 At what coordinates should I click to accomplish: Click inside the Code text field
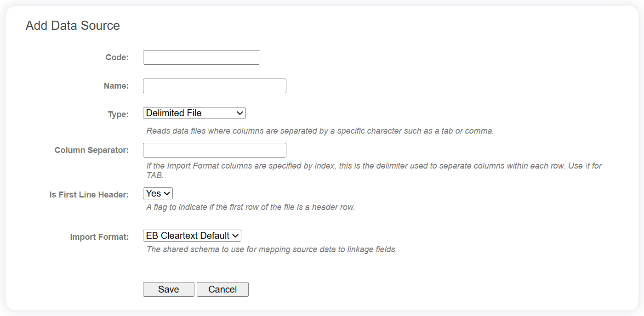click(x=201, y=57)
